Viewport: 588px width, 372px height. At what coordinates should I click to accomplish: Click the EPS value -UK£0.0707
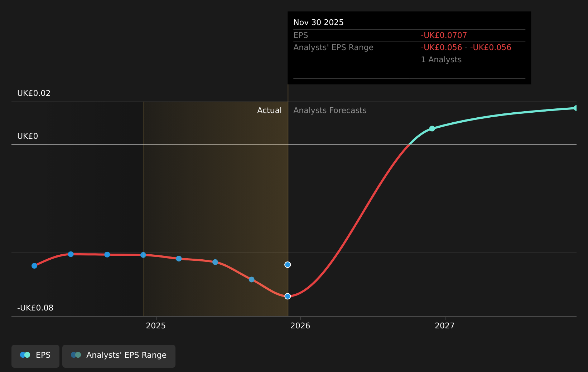(444, 35)
